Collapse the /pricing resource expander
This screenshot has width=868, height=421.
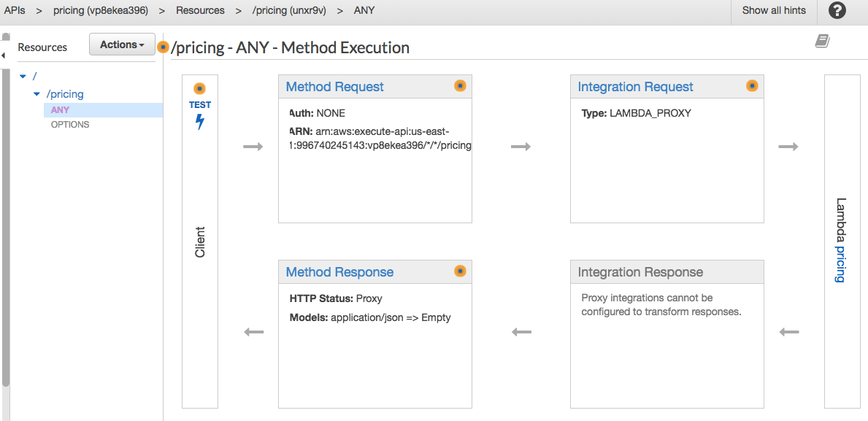37,94
